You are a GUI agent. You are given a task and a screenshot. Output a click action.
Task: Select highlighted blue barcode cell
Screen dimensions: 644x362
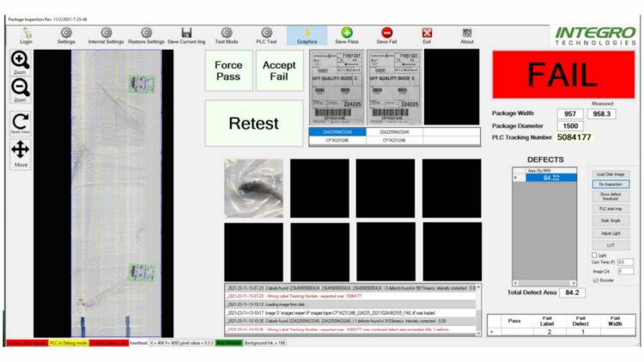(337, 132)
